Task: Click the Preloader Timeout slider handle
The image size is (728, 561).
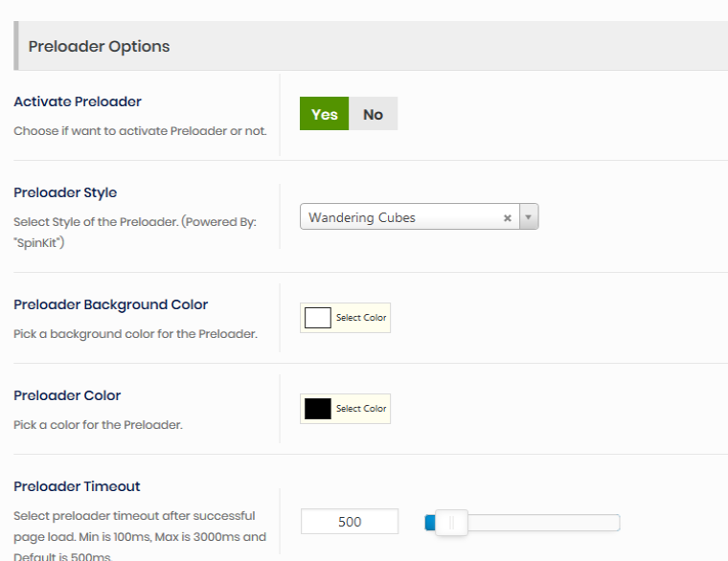Action: point(451,523)
